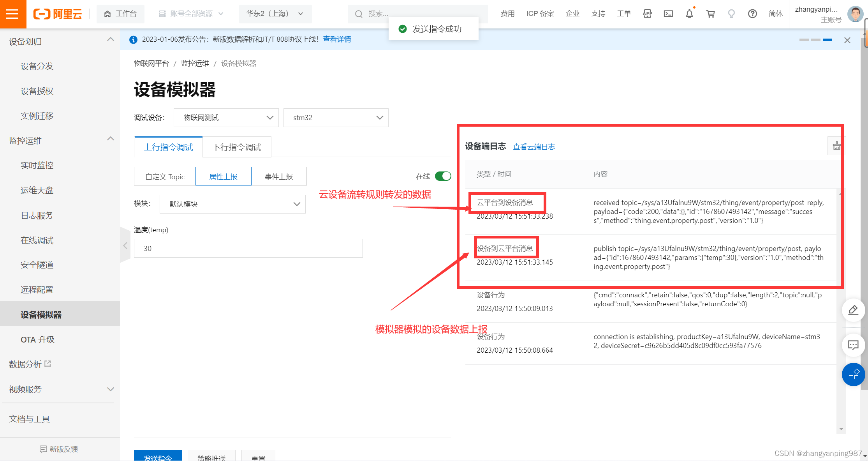Switch to 下行指令调试 tab
This screenshot has height=461, width=868.
[237, 147]
